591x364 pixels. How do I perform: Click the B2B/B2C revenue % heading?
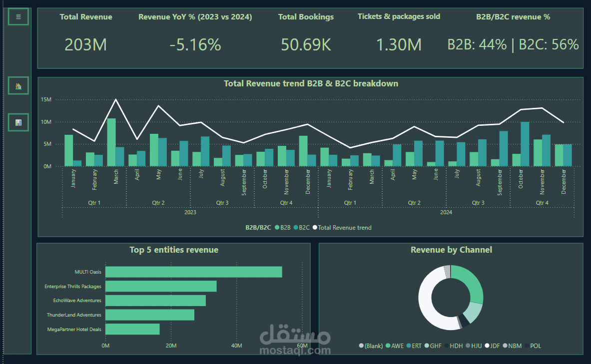(x=513, y=17)
